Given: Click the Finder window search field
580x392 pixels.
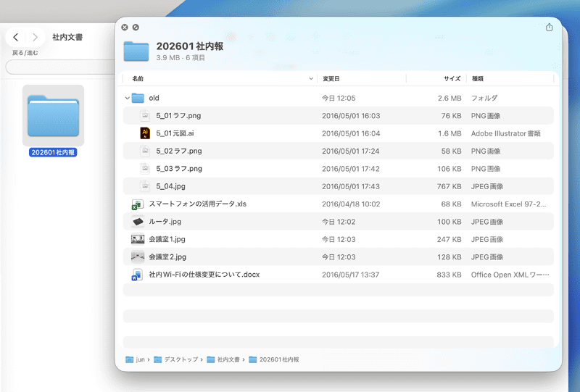Looking at the screenshot, I should click(x=61, y=67).
